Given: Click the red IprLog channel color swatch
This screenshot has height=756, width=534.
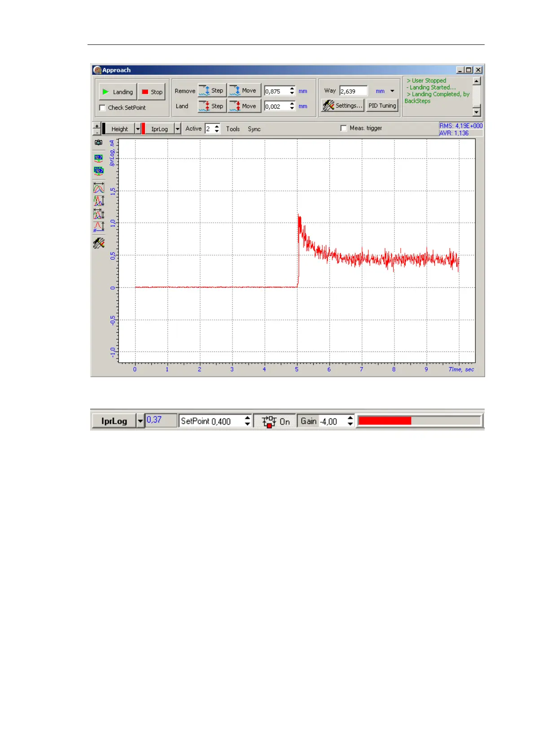Looking at the screenshot, I should [143, 129].
